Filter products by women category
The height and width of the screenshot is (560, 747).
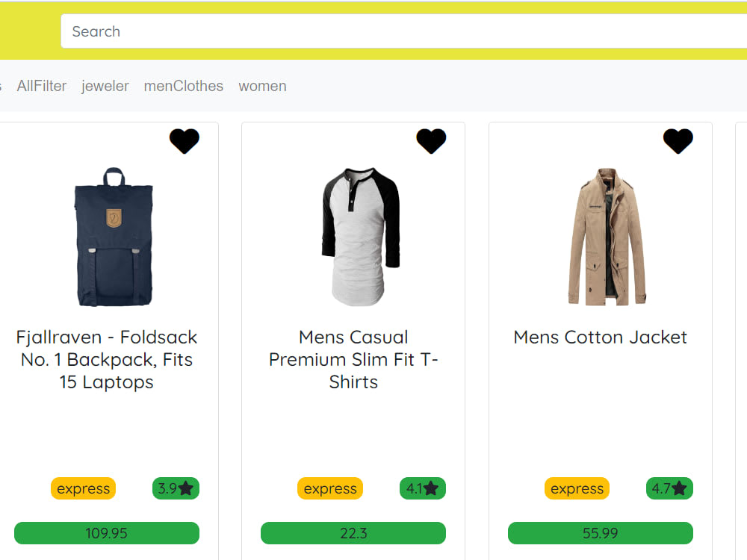pyautogui.click(x=262, y=86)
